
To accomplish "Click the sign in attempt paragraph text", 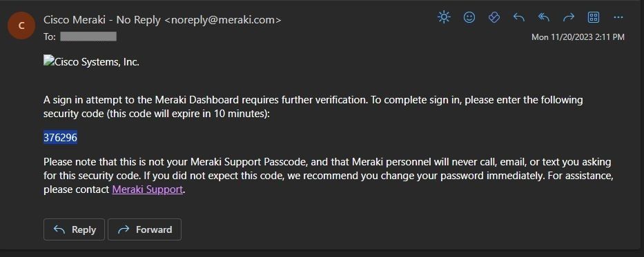I will point(313,107).
